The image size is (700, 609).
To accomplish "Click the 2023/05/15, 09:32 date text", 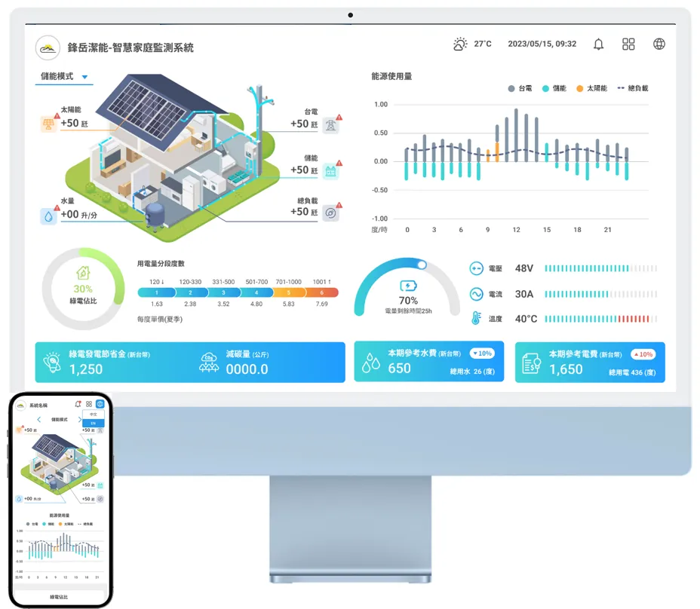I will click(542, 44).
